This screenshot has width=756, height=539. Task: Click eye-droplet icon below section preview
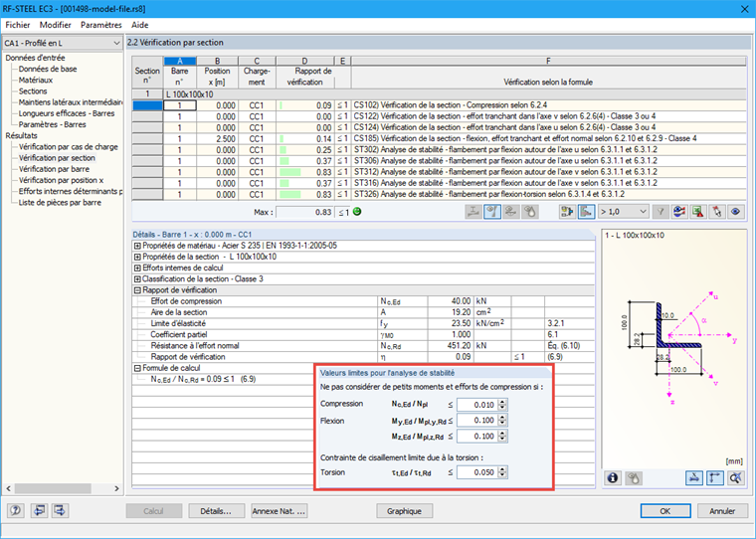tap(634, 477)
